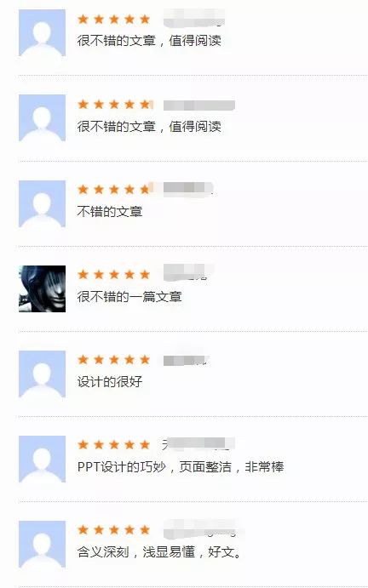Click the avatar beside the first review
Viewport: 368px width, 588px height.
(42, 33)
